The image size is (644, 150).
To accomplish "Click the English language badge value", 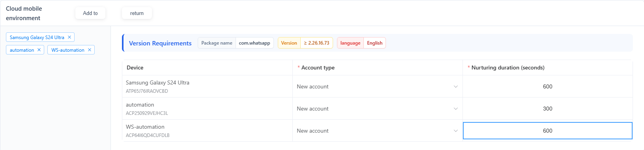I will pyautogui.click(x=375, y=43).
